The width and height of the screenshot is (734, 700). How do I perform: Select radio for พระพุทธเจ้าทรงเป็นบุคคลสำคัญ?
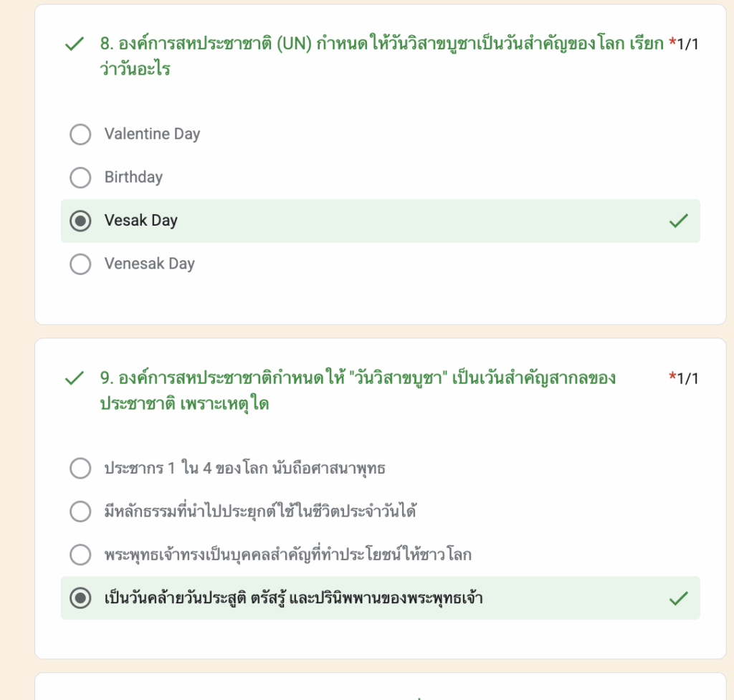point(80,555)
